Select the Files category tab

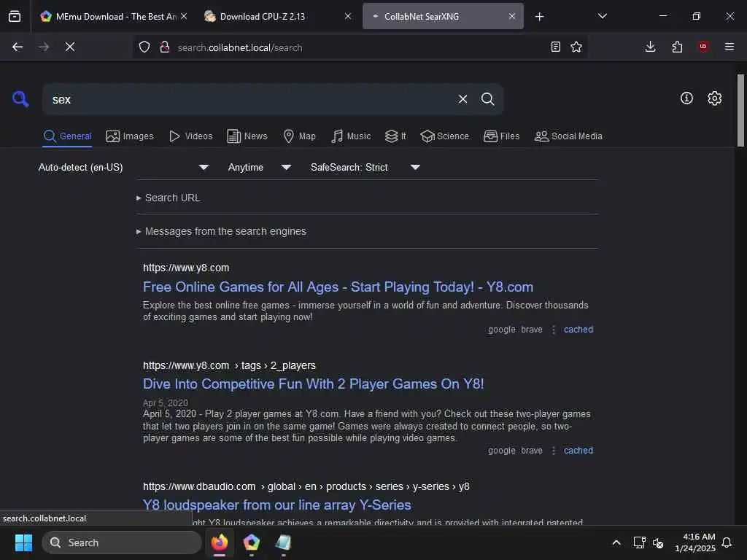(x=502, y=136)
